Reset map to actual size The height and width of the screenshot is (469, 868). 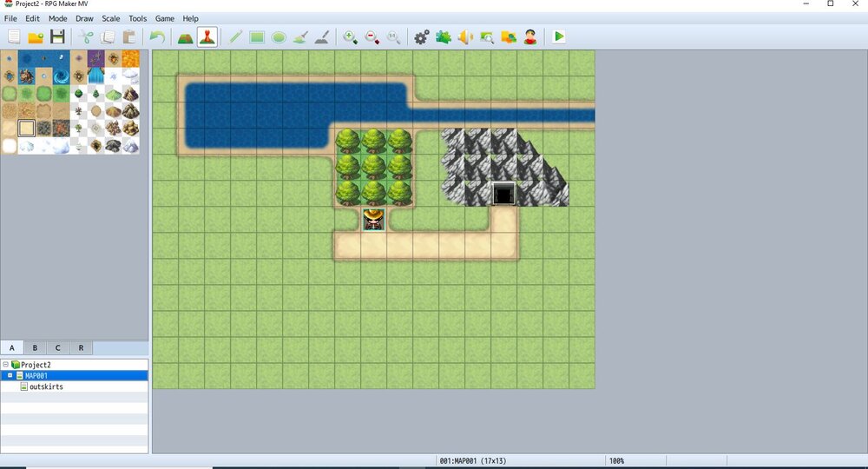[393, 37]
